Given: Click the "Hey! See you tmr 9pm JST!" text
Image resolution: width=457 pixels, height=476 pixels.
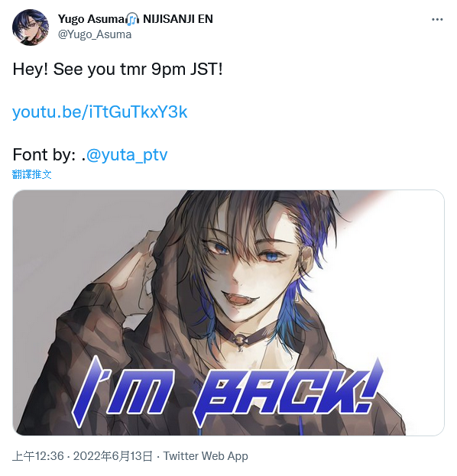Looking at the screenshot, I should pyautogui.click(x=118, y=70).
